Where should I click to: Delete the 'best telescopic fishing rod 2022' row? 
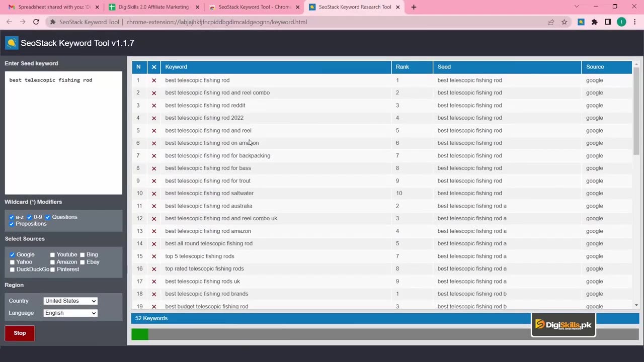point(154,118)
